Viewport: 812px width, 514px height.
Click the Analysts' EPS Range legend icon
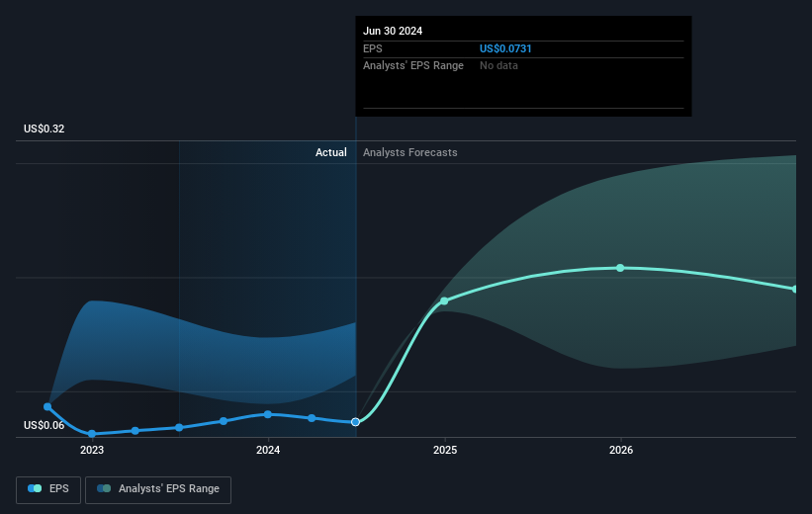[104, 488]
